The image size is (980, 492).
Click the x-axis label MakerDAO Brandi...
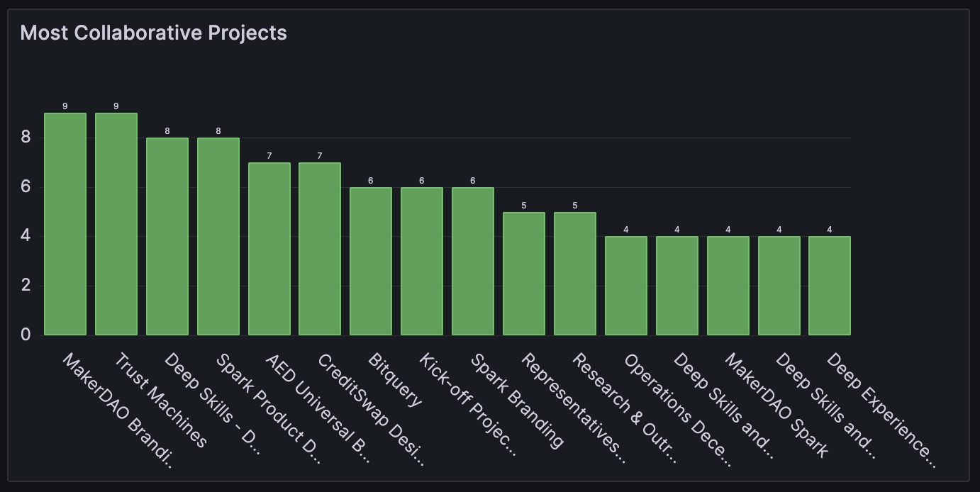(117, 410)
